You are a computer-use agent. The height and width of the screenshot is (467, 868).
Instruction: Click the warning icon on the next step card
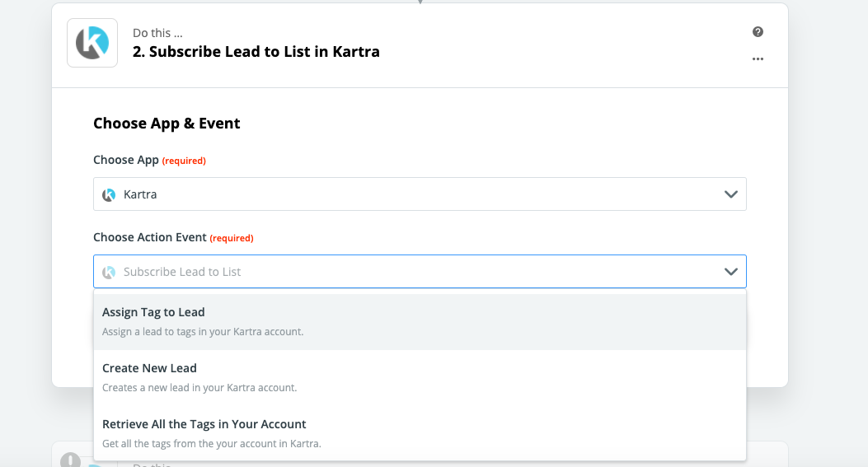[x=70, y=460]
